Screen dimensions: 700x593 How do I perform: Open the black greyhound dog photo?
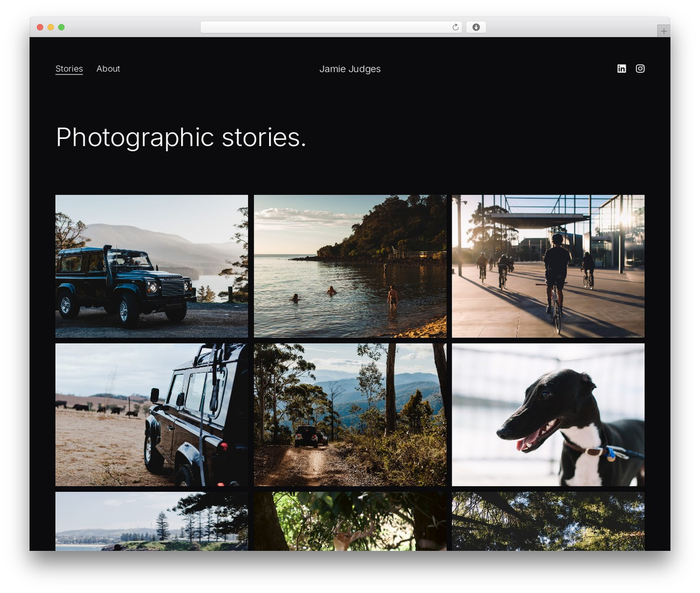(x=548, y=415)
